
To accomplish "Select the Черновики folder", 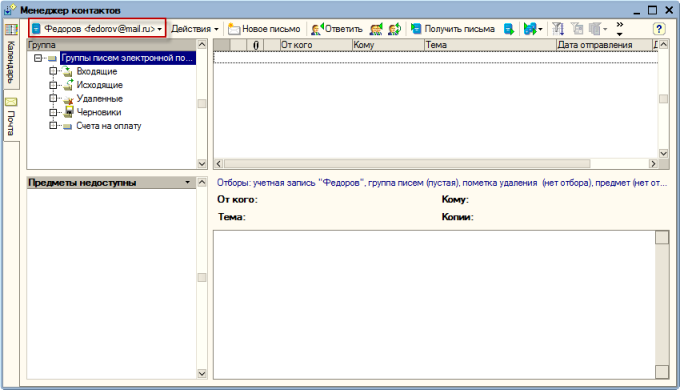I will pos(99,112).
